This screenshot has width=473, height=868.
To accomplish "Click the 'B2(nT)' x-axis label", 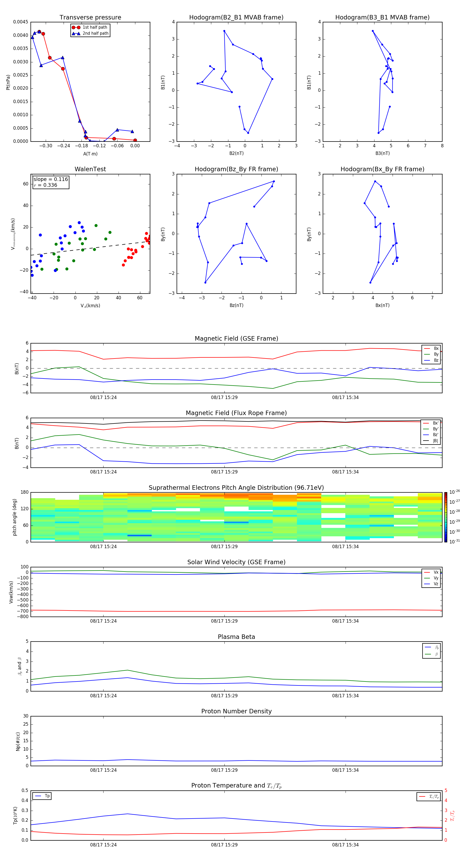I will (236, 153).
